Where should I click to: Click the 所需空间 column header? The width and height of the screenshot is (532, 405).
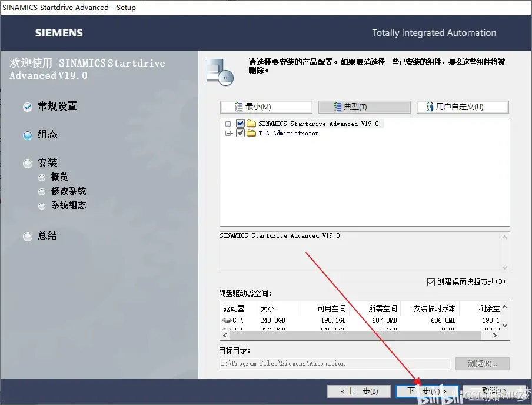pyautogui.click(x=383, y=308)
